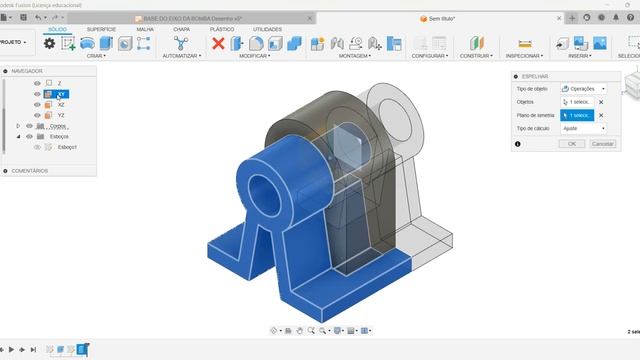Viewport: 640px width, 360px height.
Task: Toggle visibility eye of the YZ plane
Action: [37, 116]
